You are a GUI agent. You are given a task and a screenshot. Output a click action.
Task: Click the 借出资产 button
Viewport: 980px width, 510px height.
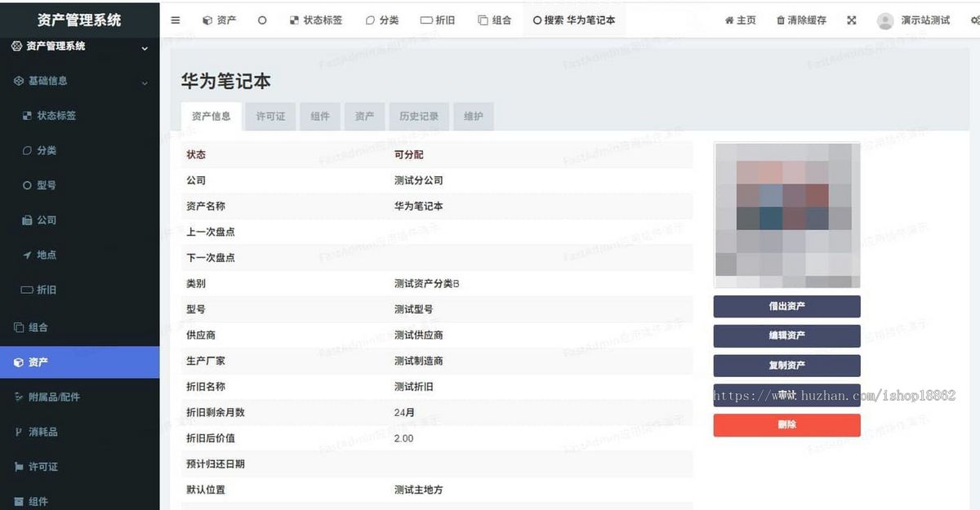(786, 306)
